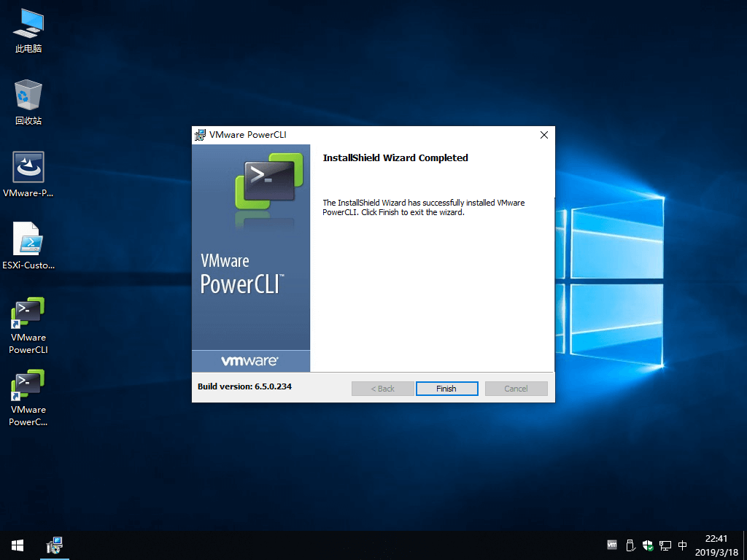Click the installer icon on the taskbar
The width and height of the screenshot is (747, 560).
(55, 545)
